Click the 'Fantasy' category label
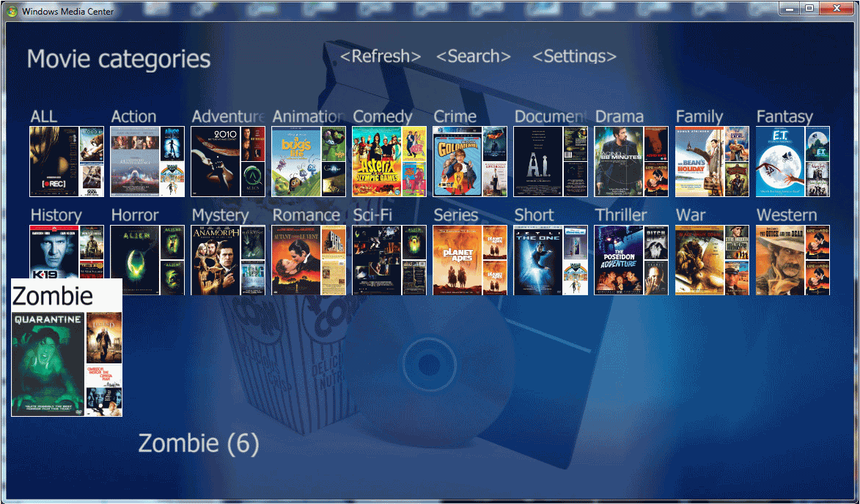Viewport: 860px width, 504px height. tap(784, 116)
